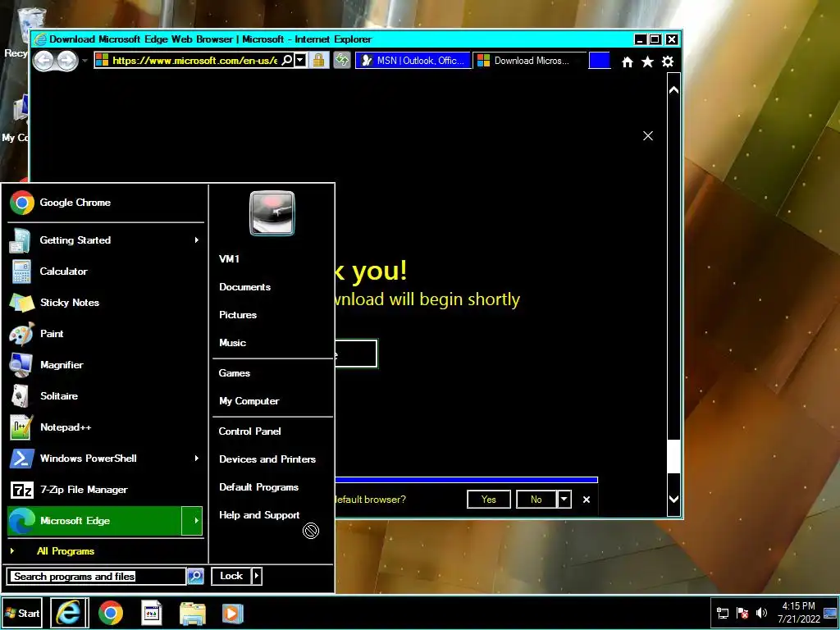840x630 pixels.
Task: Open the Lock button options arrow
Action: 257,576
